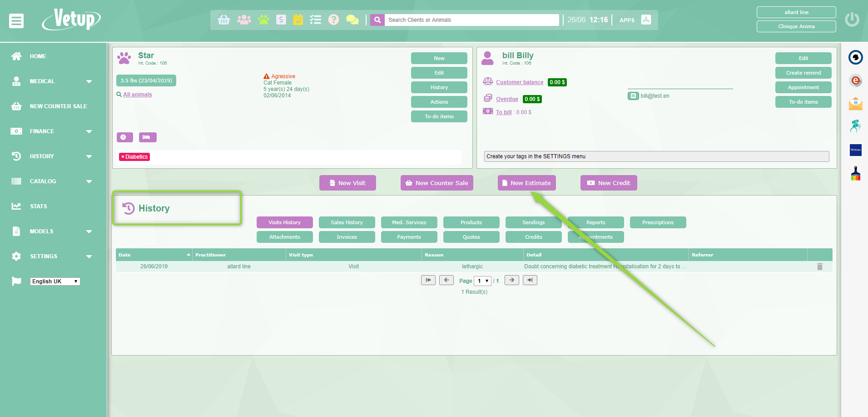Image resolution: width=868 pixels, height=417 pixels.
Task: Switch to the Products tab
Action: pos(471,222)
